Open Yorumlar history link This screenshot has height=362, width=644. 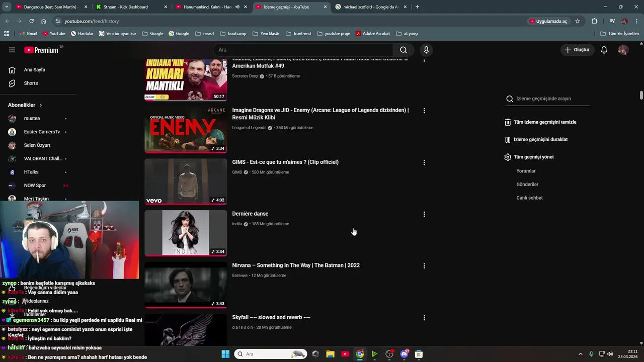[526, 171]
